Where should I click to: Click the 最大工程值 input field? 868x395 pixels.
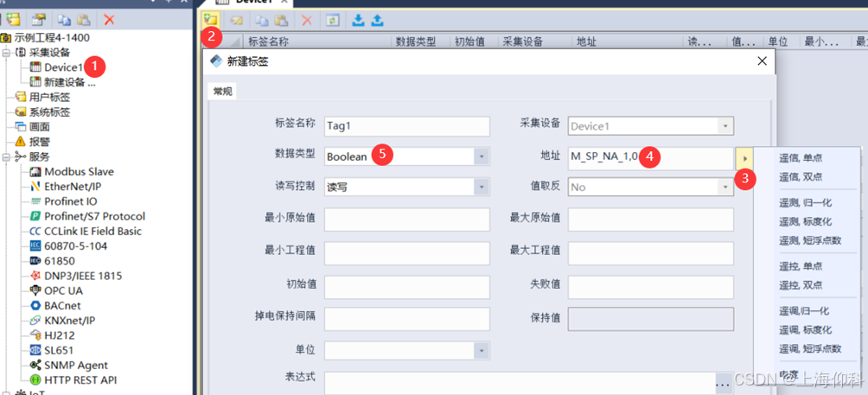[651, 253]
